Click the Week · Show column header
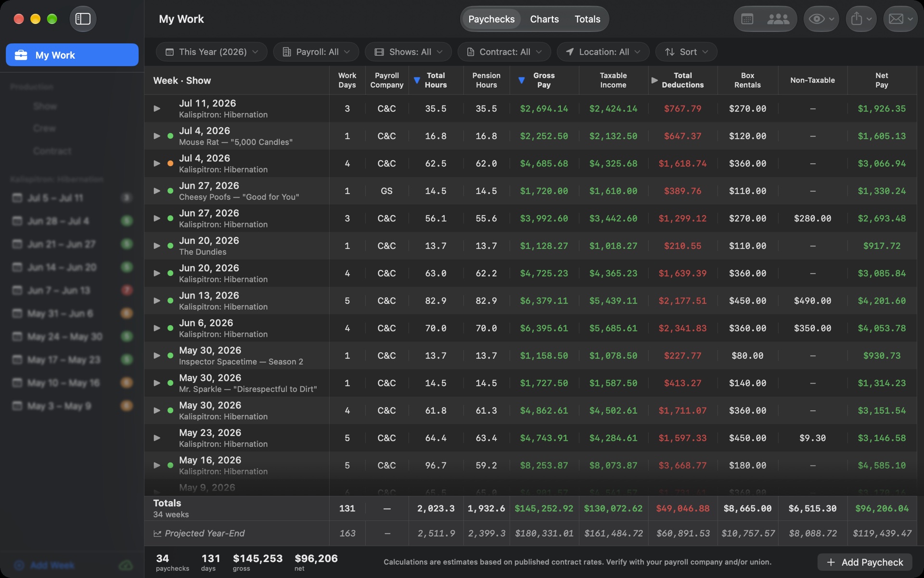 [x=182, y=80]
